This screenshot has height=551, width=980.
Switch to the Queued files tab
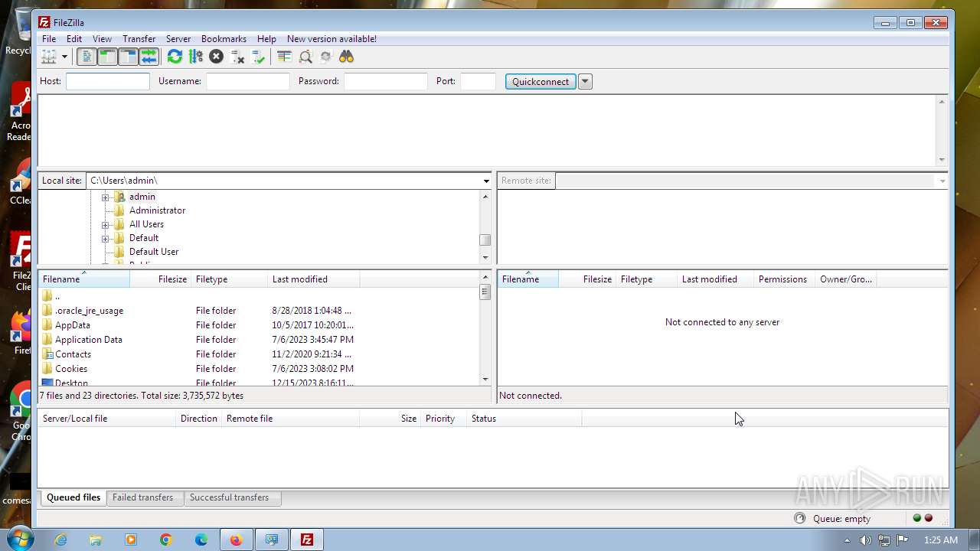(x=73, y=497)
